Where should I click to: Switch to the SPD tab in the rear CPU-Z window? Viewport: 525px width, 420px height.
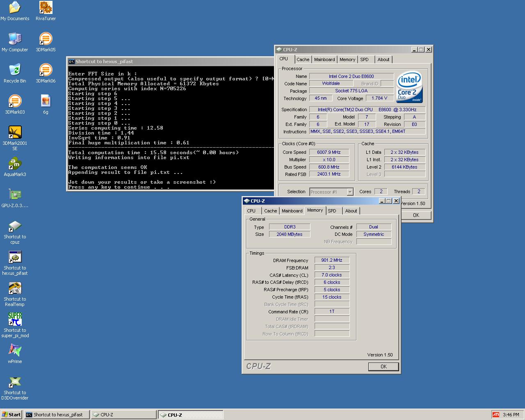(x=364, y=59)
